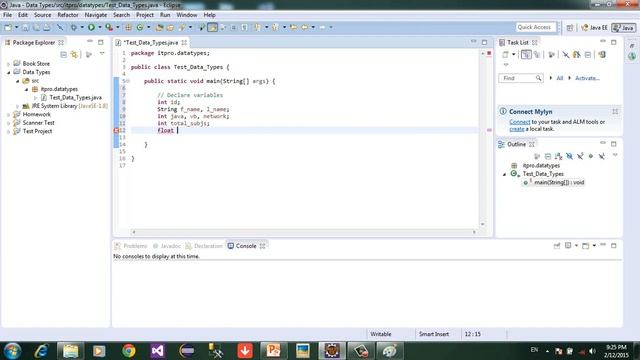The width and height of the screenshot is (640, 360).
Task: Click the create local task link
Action: tap(516, 129)
